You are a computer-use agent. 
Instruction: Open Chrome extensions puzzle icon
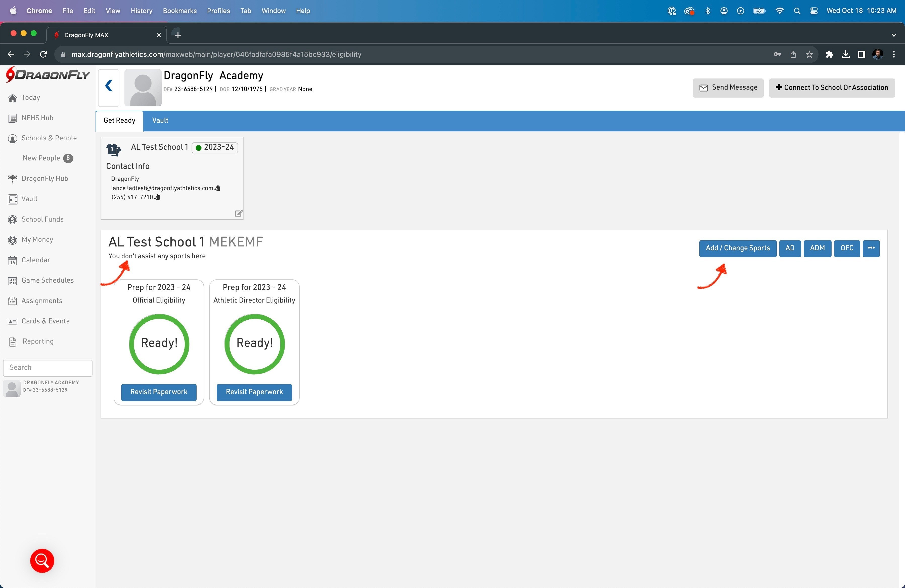pos(829,54)
